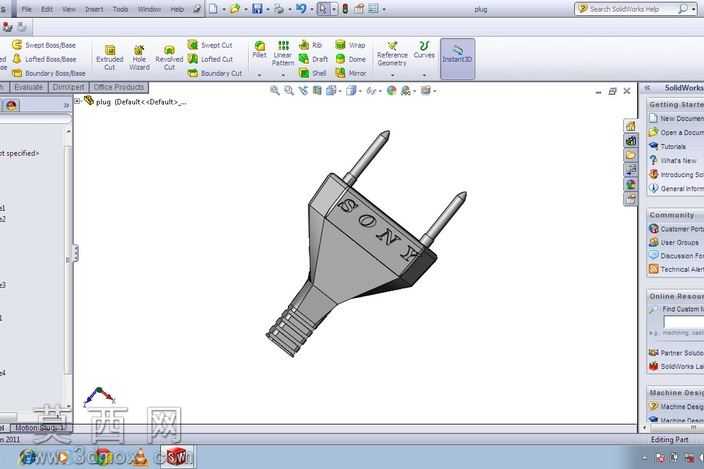Viewport: 704px width, 469px height.
Task: Open the Reference Geometry tool
Action: click(392, 53)
